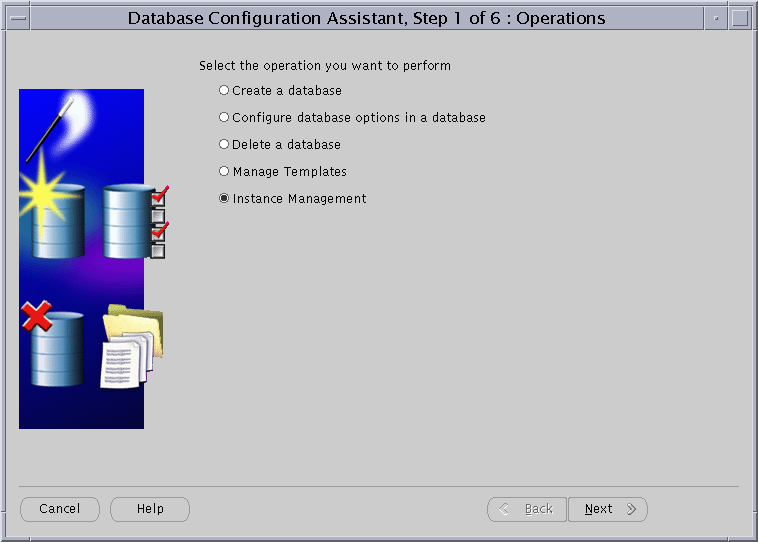The height and width of the screenshot is (542, 758).
Task: Maximize the window using the square button
Action: [x=740, y=18]
